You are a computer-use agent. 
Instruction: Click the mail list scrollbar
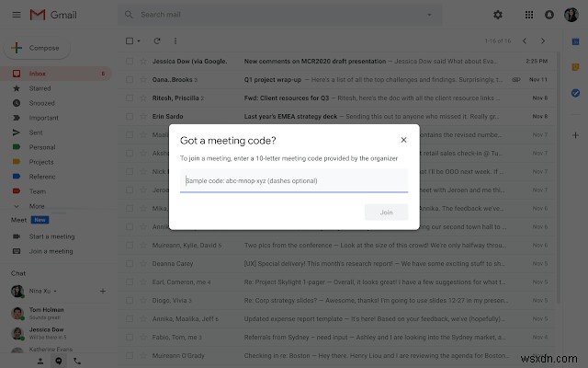[559, 178]
